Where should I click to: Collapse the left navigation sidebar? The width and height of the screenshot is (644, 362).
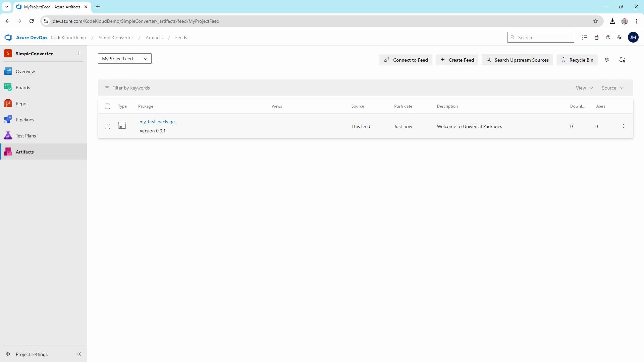pyautogui.click(x=79, y=354)
